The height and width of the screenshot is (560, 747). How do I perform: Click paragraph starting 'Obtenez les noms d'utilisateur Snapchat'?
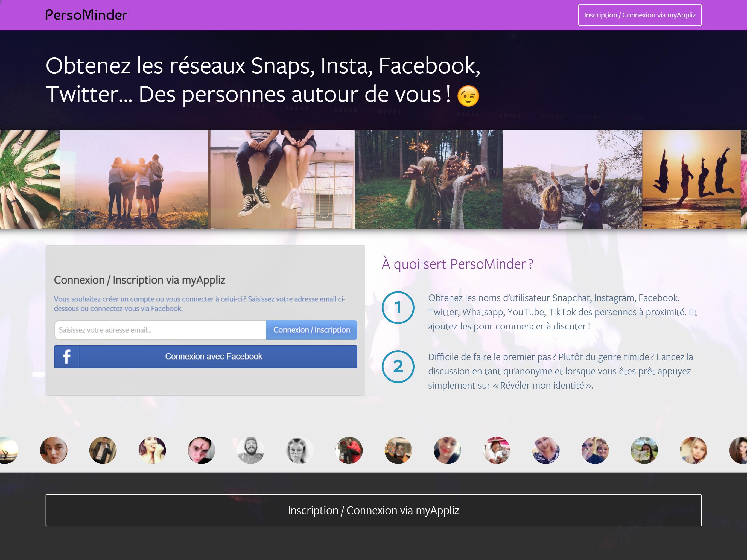point(563,312)
